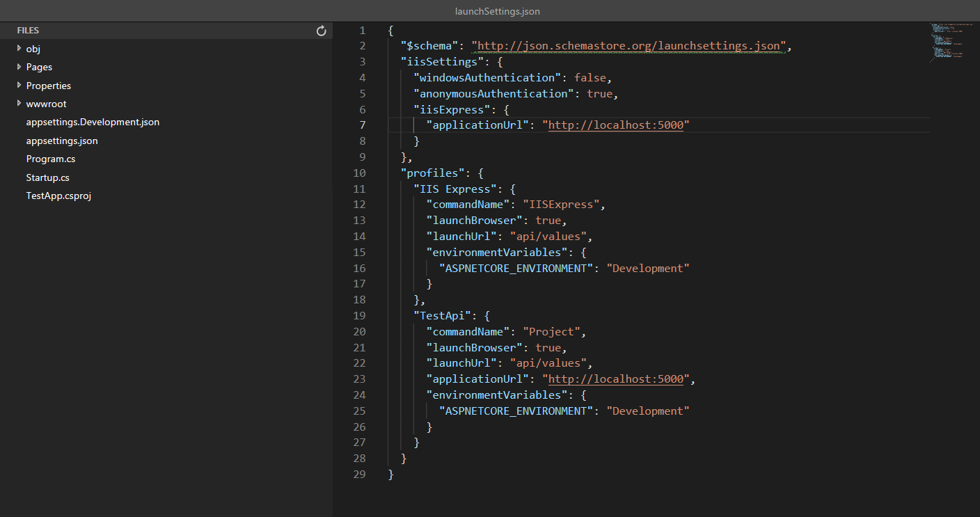The width and height of the screenshot is (980, 517).
Task: Click "launchBrowser" key on line 21
Action: (475, 347)
